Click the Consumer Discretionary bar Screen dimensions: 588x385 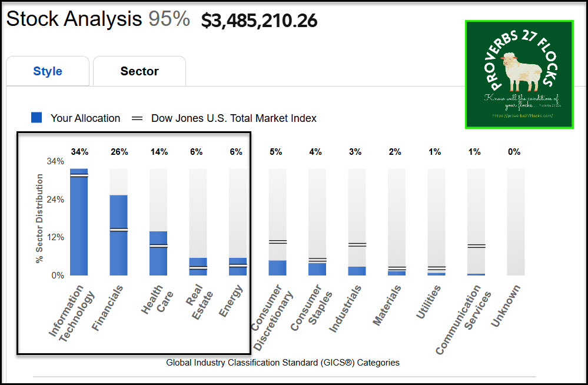pyautogui.click(x=277, y=267)
